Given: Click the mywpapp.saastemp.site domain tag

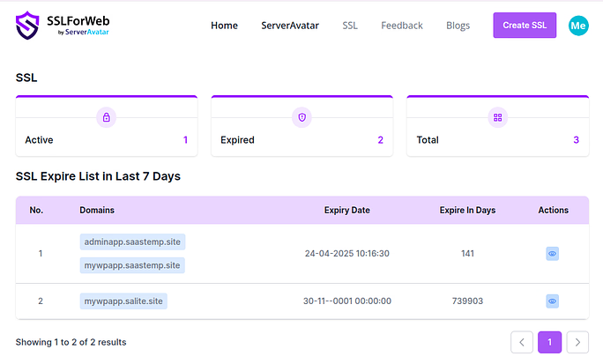Looking at the screenshot, I should [x=132, y=265].
